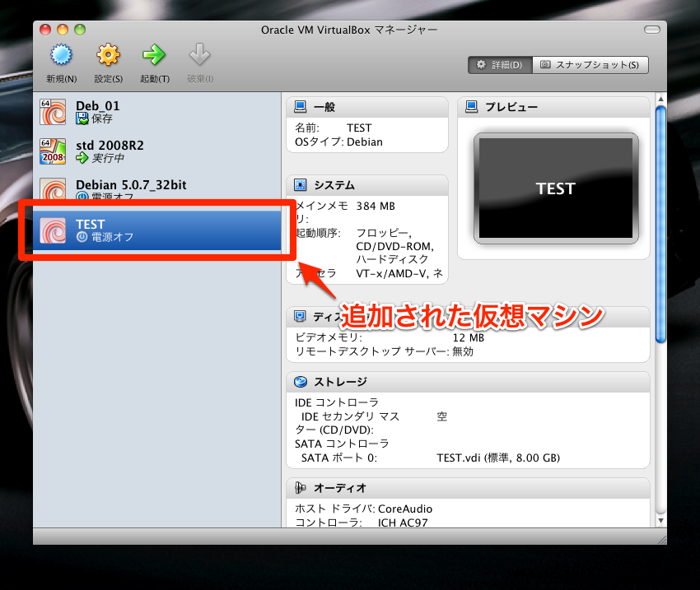Screen dimensions: 700x590
Task: Select the std 2008R2 machine icon
Action: (x=53, y=151)
